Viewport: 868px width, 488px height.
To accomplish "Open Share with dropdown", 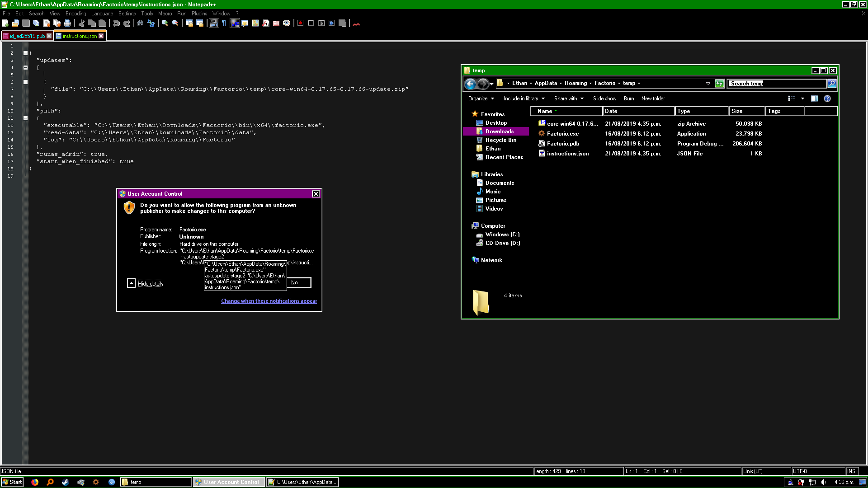I will coord(569,99).
